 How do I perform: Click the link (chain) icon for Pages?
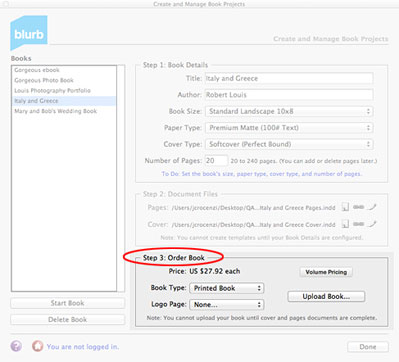tap(358, 207)
